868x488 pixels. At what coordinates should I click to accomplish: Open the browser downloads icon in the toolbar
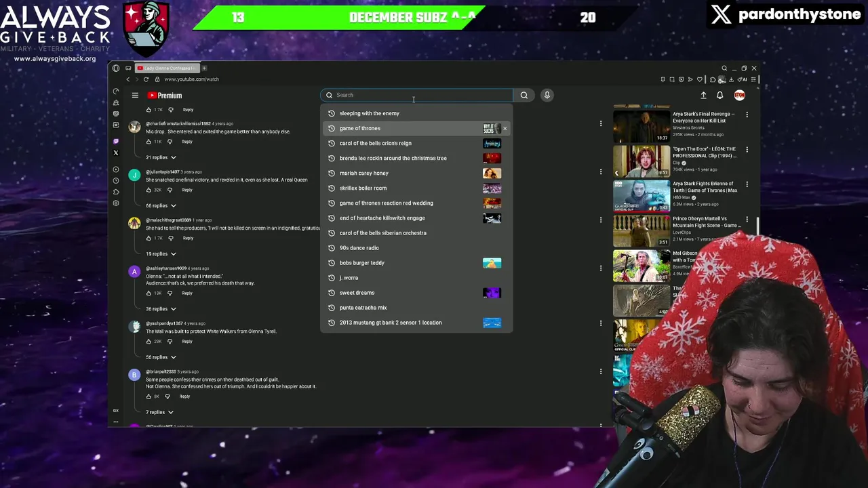point(731,79)
